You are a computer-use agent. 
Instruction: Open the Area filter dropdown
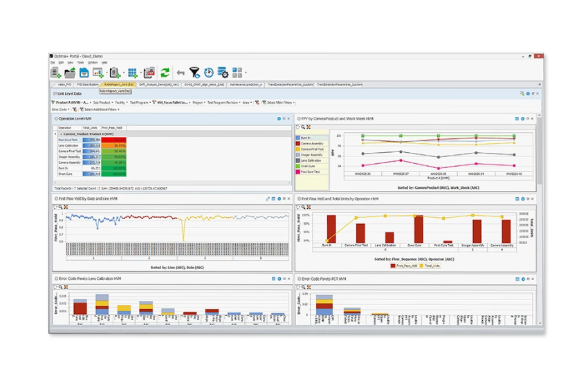[x=247, y=102]
